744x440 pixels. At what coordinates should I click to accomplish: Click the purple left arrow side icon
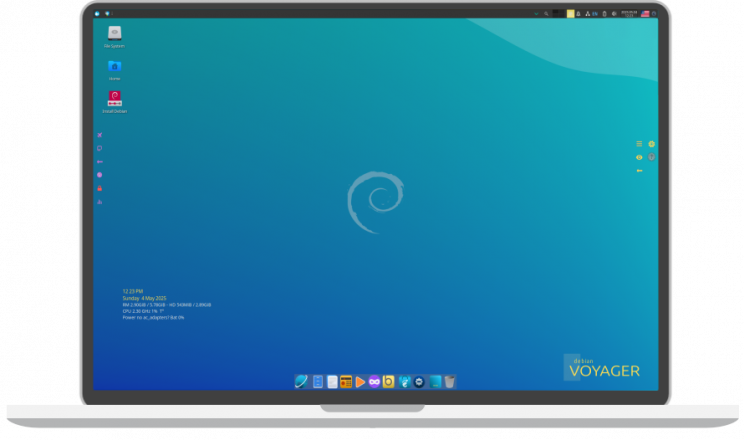click(x=100, y=162)
